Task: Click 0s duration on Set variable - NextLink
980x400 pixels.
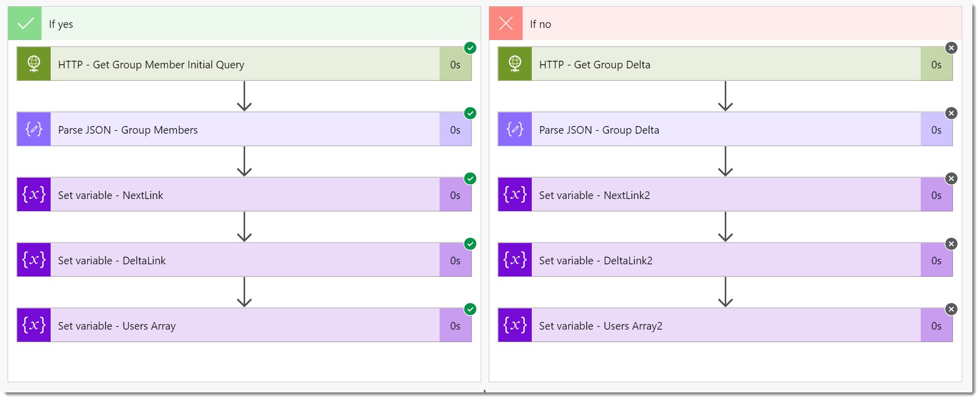Action: [455, 195]
